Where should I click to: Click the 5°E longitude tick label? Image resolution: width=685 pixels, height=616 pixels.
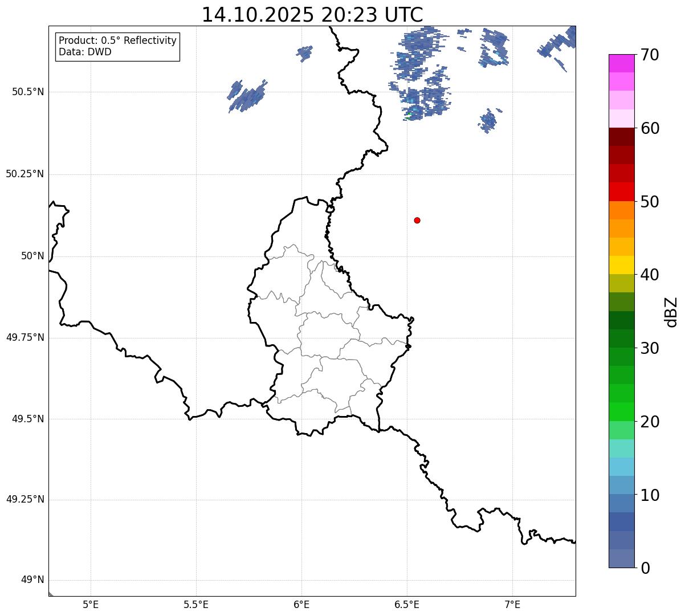point(91,604)
